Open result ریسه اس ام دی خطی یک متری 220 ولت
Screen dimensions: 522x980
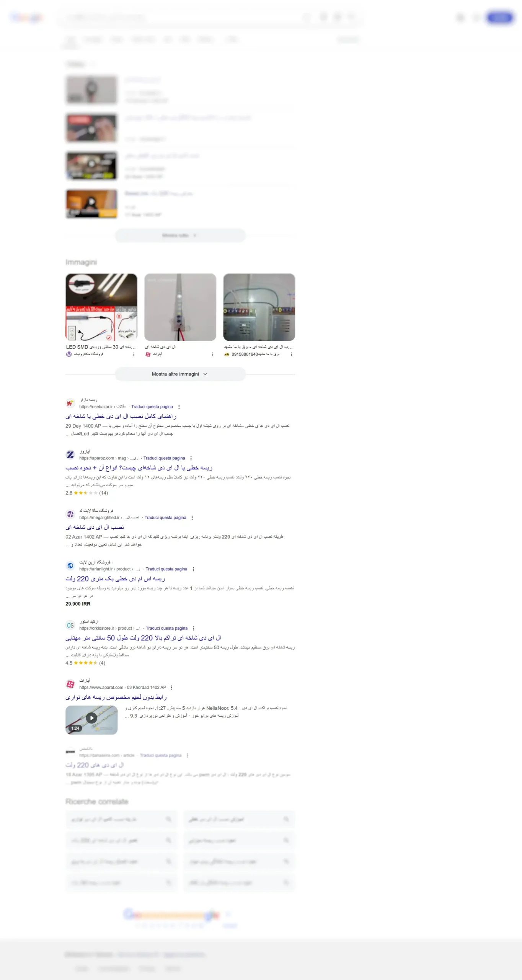pyautogui.click(x=115, y=579)
